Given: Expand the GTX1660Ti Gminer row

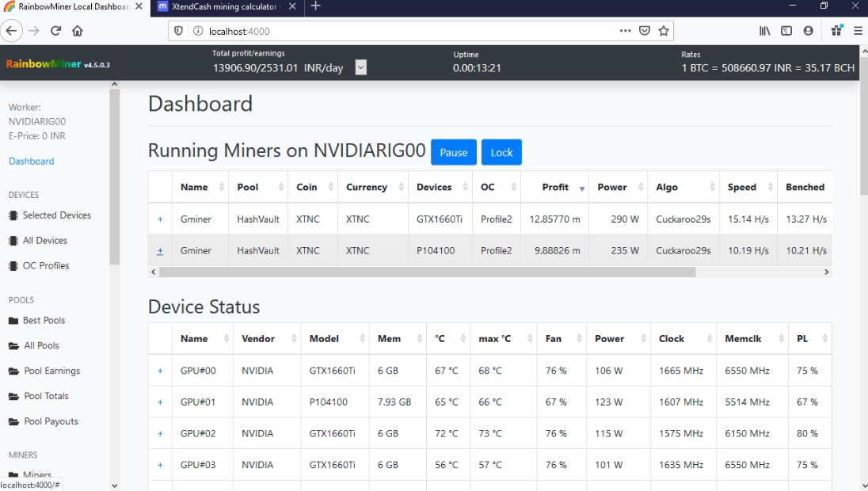Looking at the screenshot, I should pyautogui.click(x=160, y=219).
